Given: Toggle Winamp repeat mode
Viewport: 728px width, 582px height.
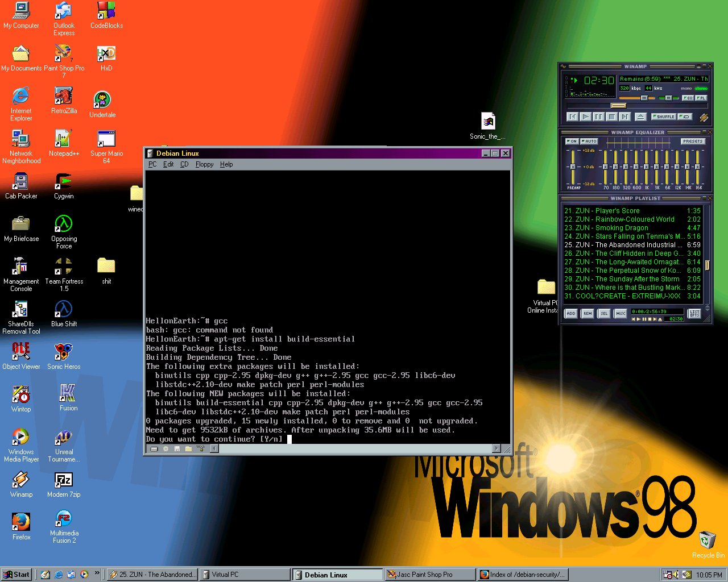Looking at the screenshot, I should (x=685, y=117).
